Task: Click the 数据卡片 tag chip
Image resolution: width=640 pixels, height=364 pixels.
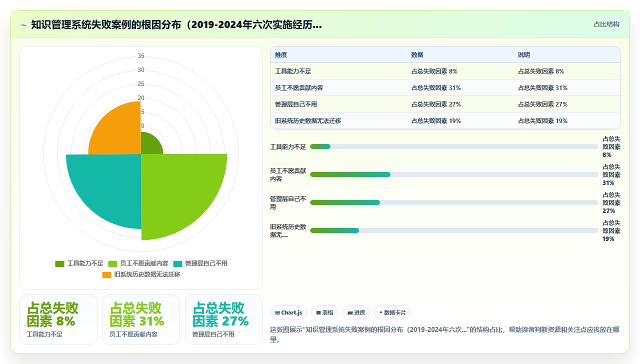Action: pyautogui.click(x=392, y=312)
